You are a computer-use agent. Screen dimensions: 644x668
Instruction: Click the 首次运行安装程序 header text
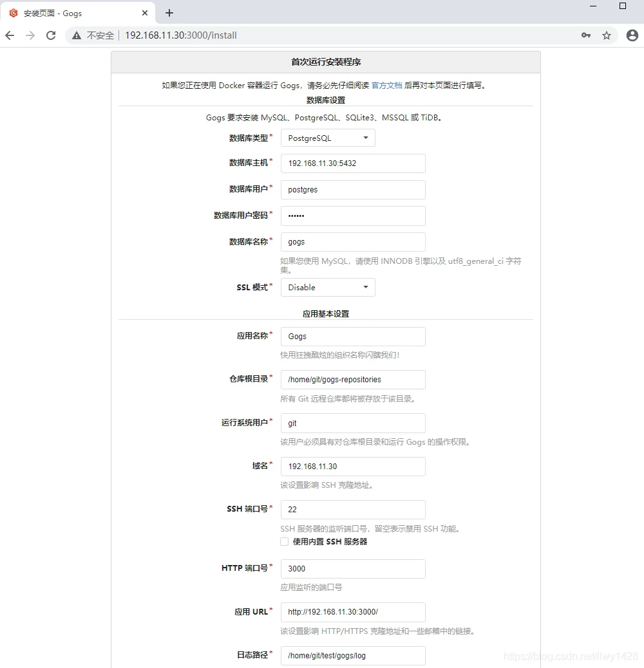(326, 62)
